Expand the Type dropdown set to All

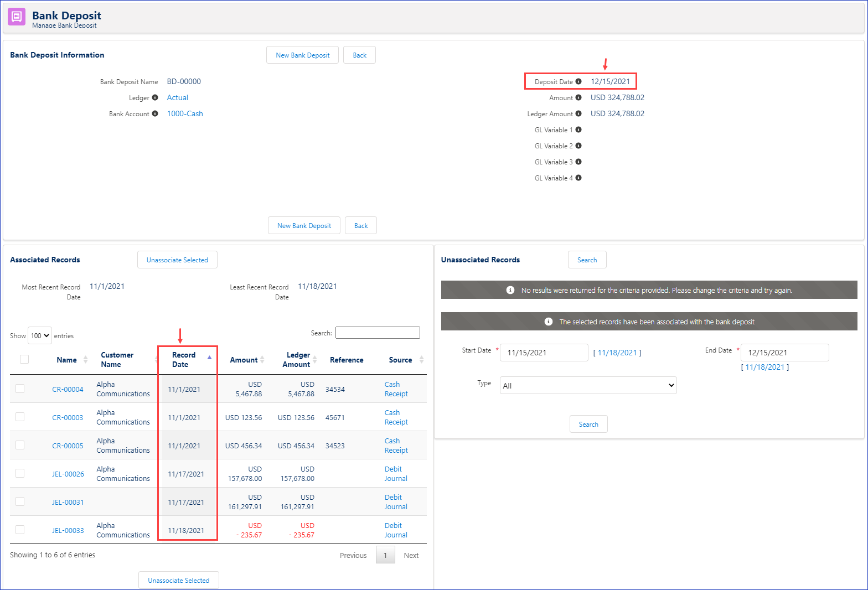[588, 385]
